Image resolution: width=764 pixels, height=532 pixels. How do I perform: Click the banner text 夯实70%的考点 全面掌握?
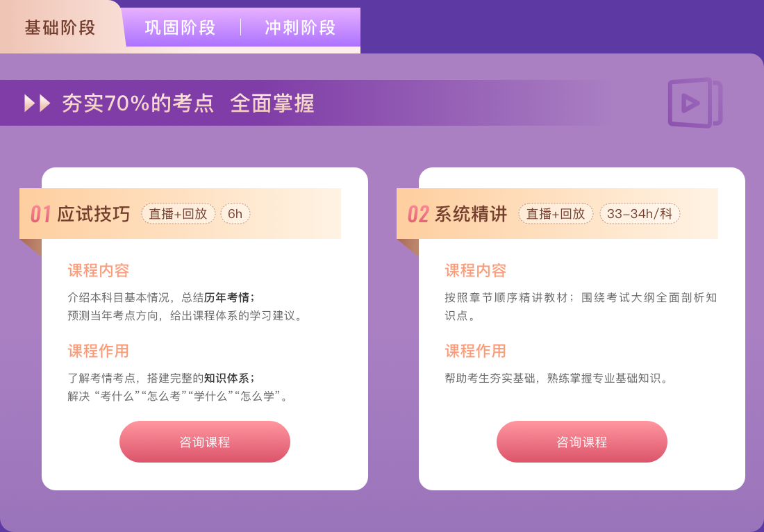[x=188, y=103]
